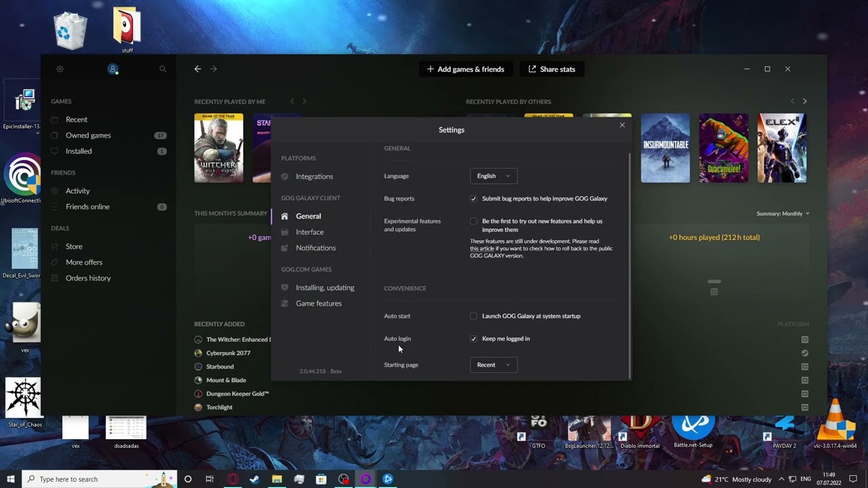Toggle the Store sidebar checkbox
This screenshot has height=488, width=868.
[55, 247]
